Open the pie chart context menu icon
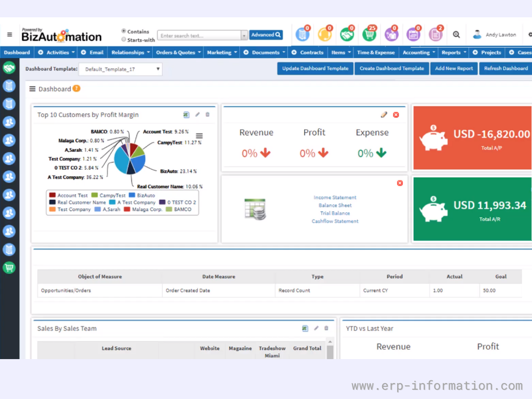This screenshot has width=532, height=399. pos(199,136)
